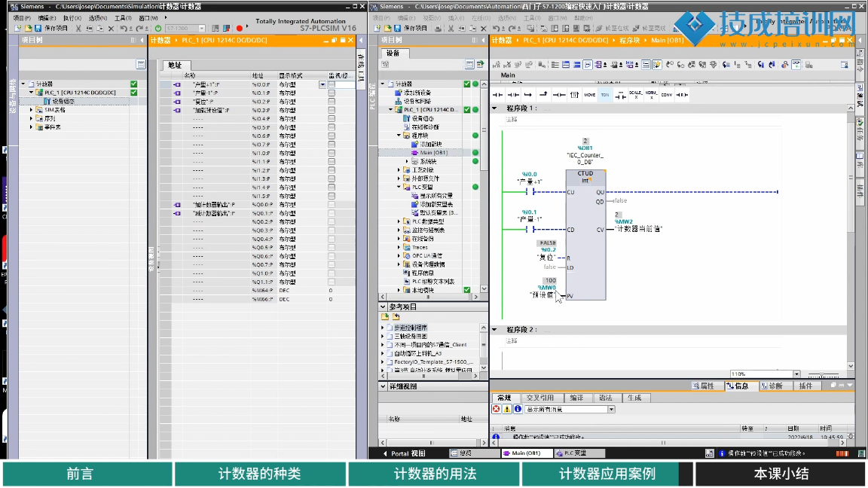
Task: Click delete icon in TIA Portal toolbar
Action: pyautogui.click(x=483, y=28)
